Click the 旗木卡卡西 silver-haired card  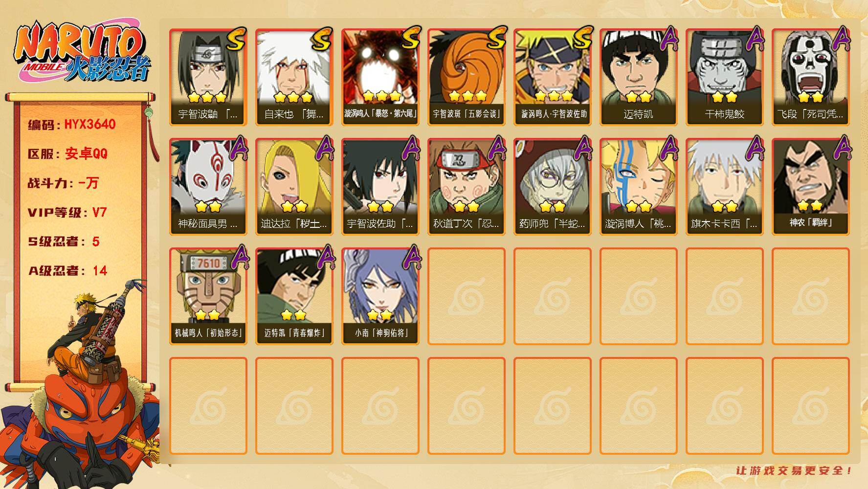(725, 187)
